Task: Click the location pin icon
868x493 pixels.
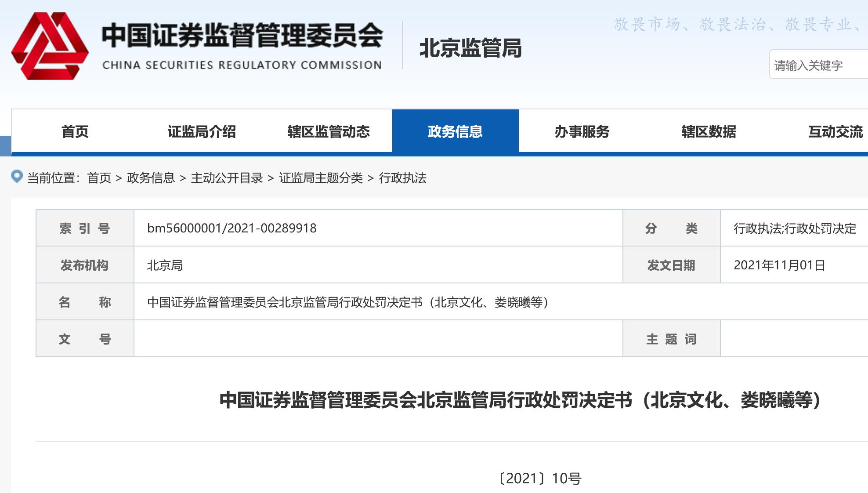Action: [17, 177]
